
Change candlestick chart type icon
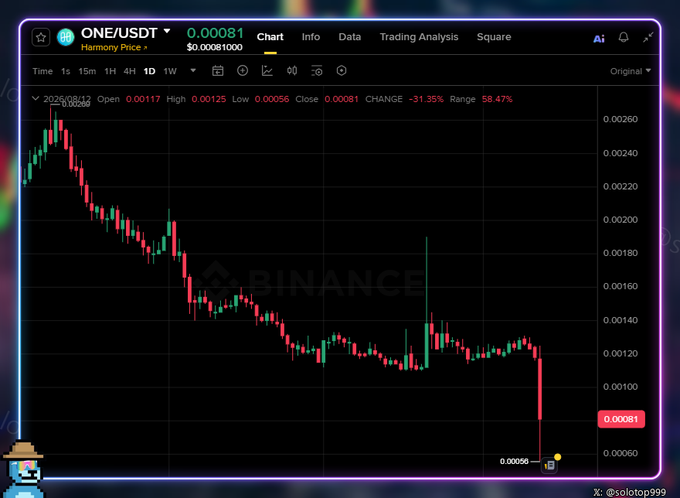[292, 71]
